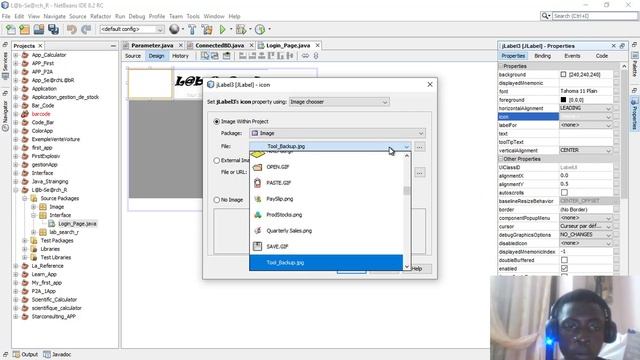This screenshot has width=640, height=360.
Task: Open the Refactor menu
Action: click(100, 16)
